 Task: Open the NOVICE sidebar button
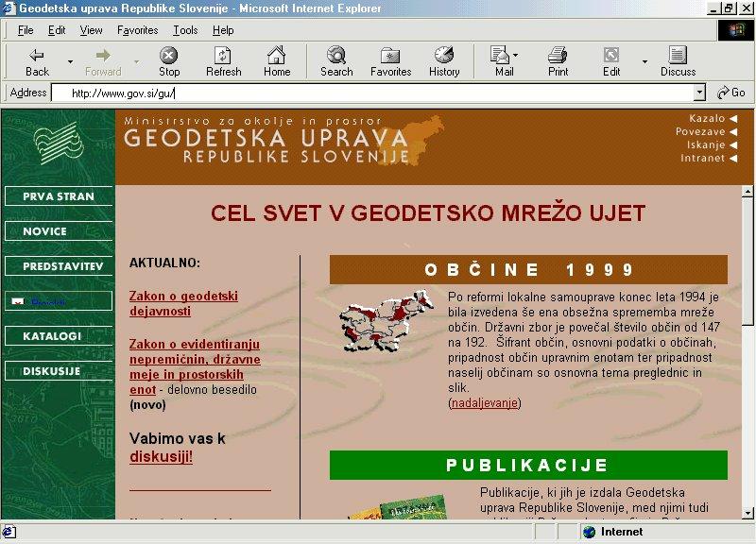(x=59, y=231)
